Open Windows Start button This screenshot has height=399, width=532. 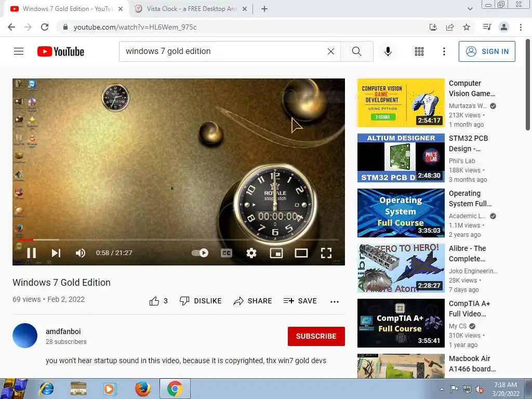point(14,389)
